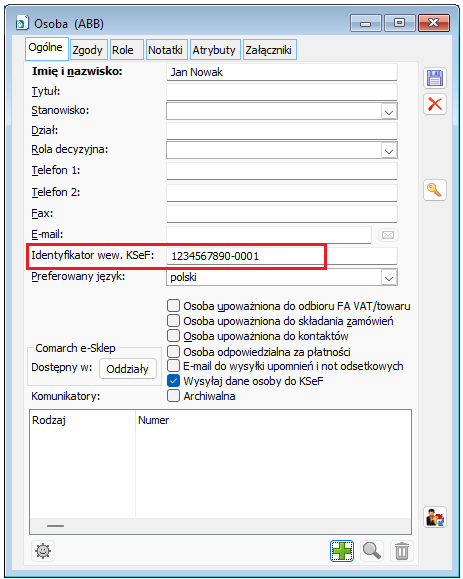Screen dimensions: 463x579
Task: Delete the communicator with the trash icon
Action: [x=402, y=551]
